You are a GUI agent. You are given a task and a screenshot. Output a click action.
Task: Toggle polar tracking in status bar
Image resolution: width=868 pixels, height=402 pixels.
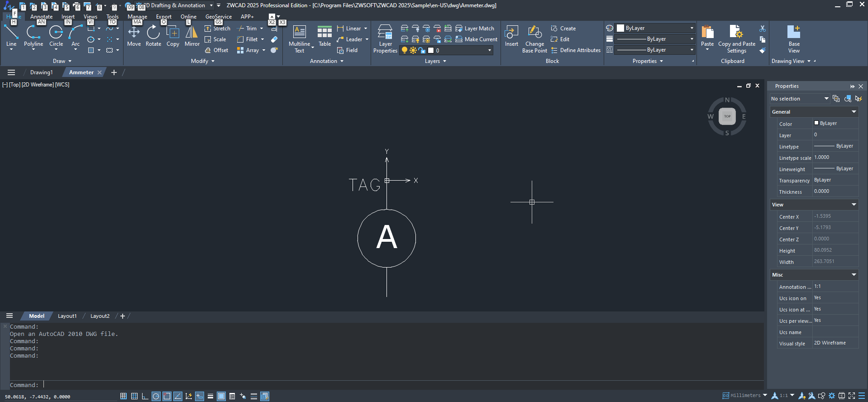pyautogui.click(x=156, y=396)
